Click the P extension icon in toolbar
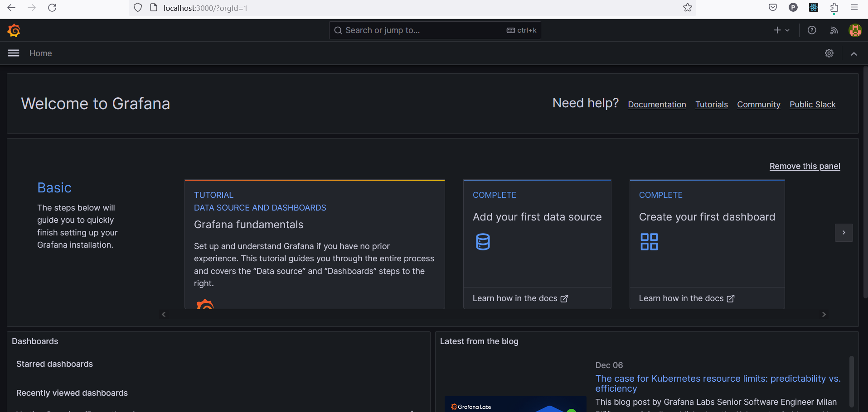The height and width of the screenshot is (412, 868). point(793,7)
